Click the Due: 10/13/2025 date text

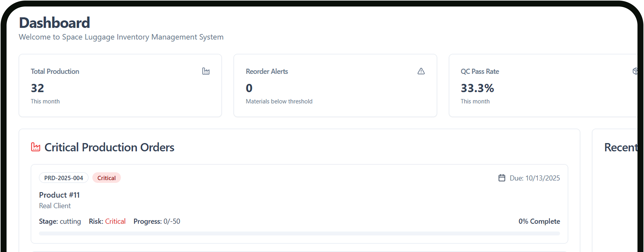pos(535,178)
